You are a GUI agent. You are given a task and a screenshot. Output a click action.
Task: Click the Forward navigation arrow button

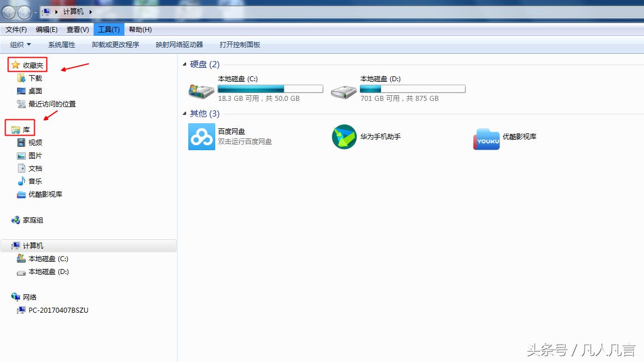[x=24, y=13]
